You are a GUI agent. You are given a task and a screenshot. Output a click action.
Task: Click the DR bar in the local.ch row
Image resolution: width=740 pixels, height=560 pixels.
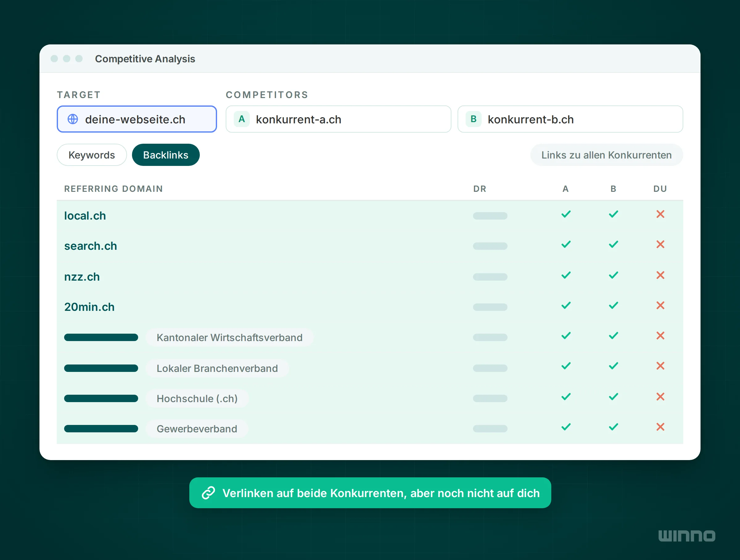tap(490, 216)
